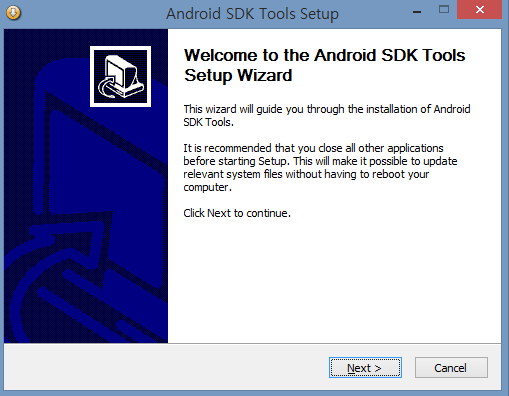The width and height of the screenshot is (509, 396).
Task: Click the text 'Click Next to continue.'
Action: tap(237, 213)
